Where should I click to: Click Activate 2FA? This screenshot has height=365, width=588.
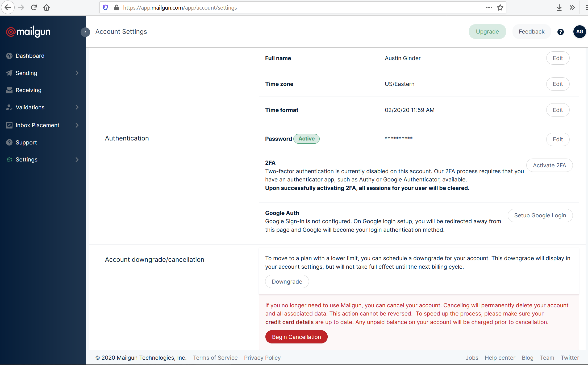click(x=549, y=165)
